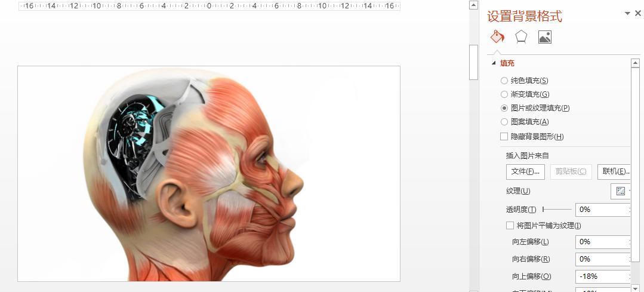Click the 联机(E)... button
644x292 pixels.
coord(615,171)
